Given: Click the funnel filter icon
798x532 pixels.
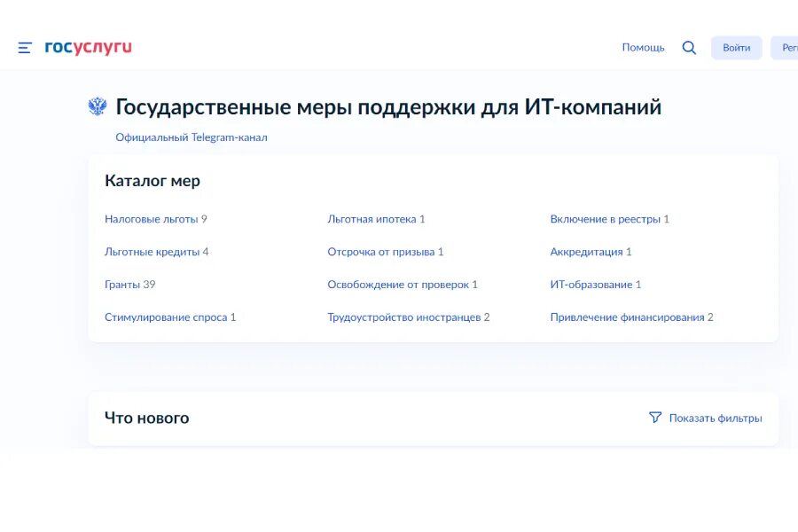Looking at the screenshot, I should click(655, 418).
